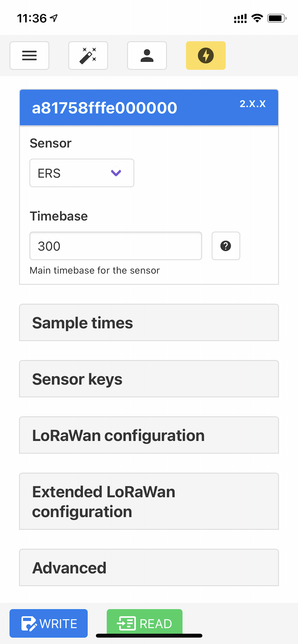Image resolution: width=298 pixels, height=644 pixels.
Task: Tap the device ID a81758fffe000000 header
Action: point(105,108)
